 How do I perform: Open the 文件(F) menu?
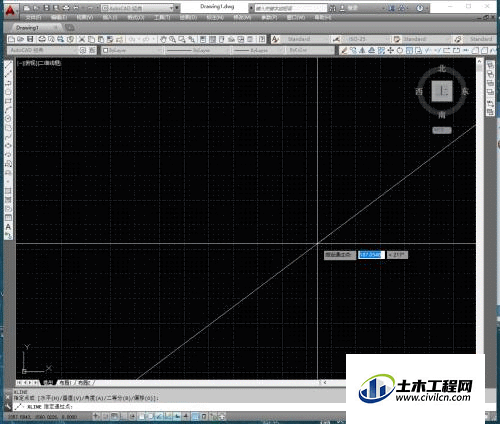click(x=34, y=17)
